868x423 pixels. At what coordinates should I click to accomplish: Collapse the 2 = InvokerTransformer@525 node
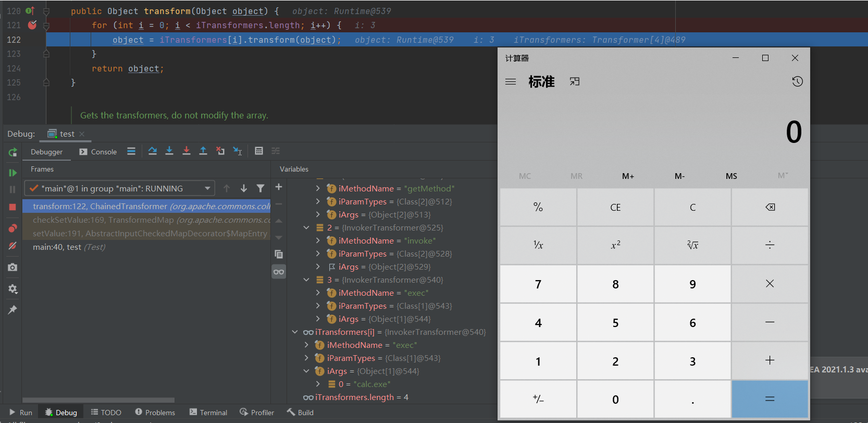coord(306,227)
